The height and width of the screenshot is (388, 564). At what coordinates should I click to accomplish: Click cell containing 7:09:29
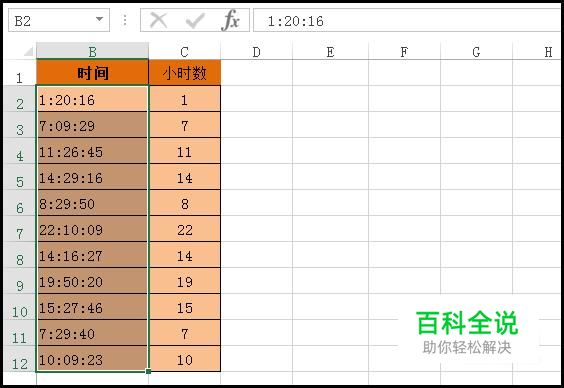[92, 125]
